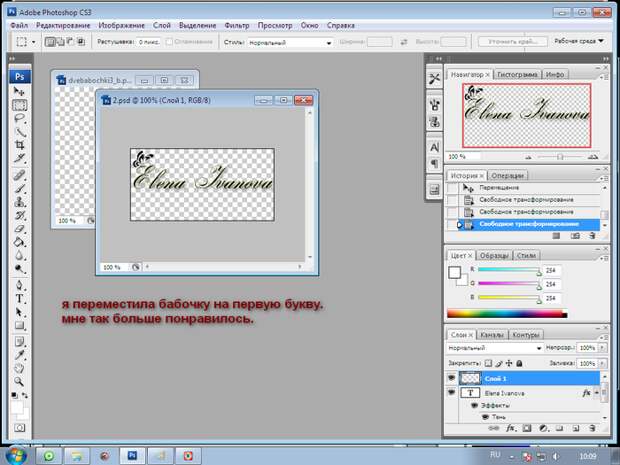Select the Clone Stamp tool
This screenshot has width=620, height=465.
pos(19,202)
